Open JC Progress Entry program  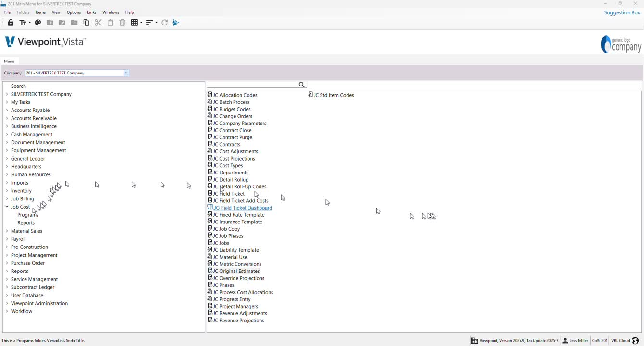tap(232, 299)
